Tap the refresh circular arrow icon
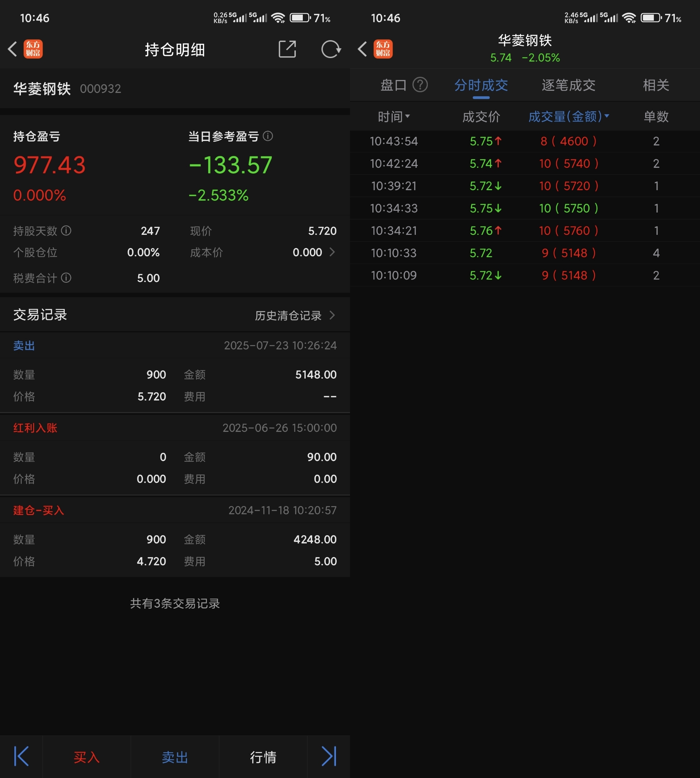 pyautogui.click(x=331, y=49)
